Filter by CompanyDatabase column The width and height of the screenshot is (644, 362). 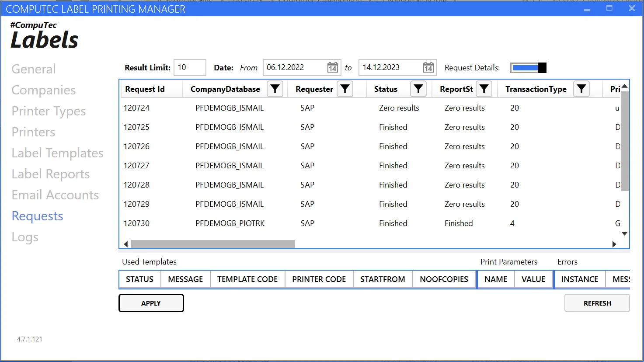[x=275, y=89]
